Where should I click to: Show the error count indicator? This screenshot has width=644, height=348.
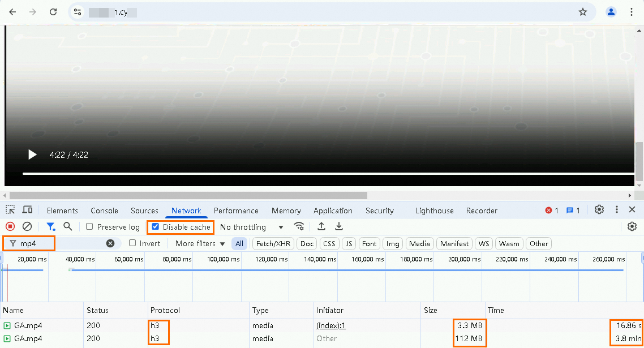552,210
